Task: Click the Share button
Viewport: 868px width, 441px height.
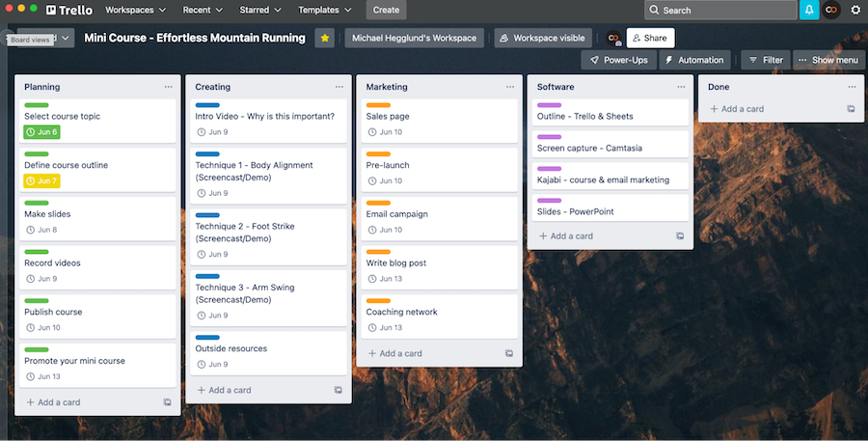Action: pos(650,39)
